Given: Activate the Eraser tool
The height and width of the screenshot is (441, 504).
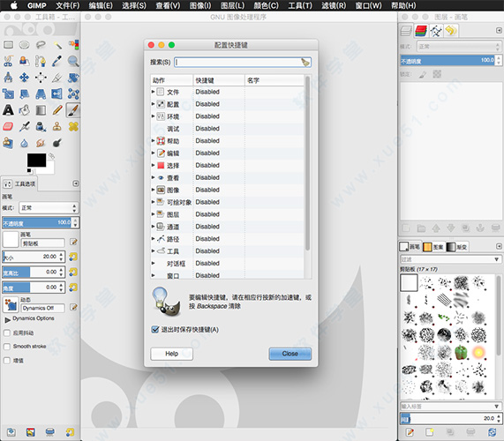Looking at the screenshot, I should [8, 126].
